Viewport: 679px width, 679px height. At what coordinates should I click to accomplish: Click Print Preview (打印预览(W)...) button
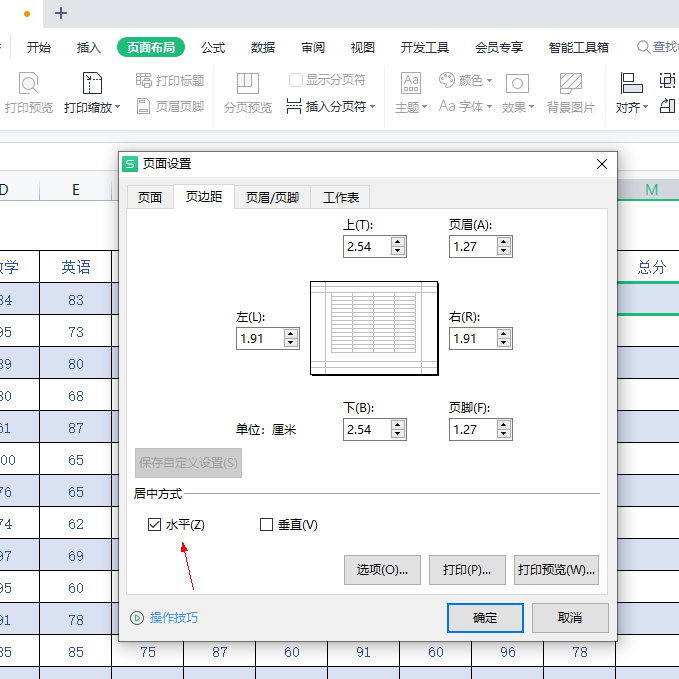[556, 570]
